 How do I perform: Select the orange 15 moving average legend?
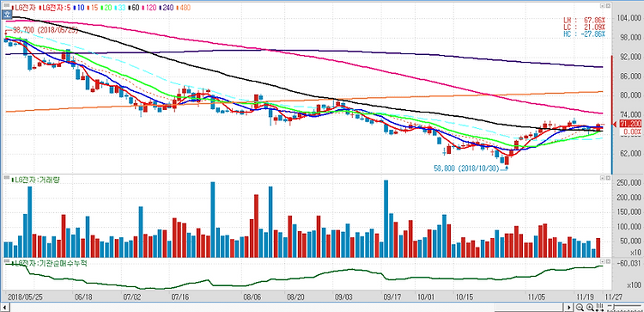click(x=93, y=8)
